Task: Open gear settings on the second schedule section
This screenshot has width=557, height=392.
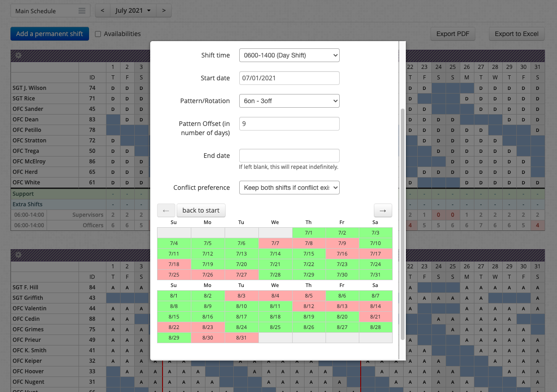Action: 17,255
